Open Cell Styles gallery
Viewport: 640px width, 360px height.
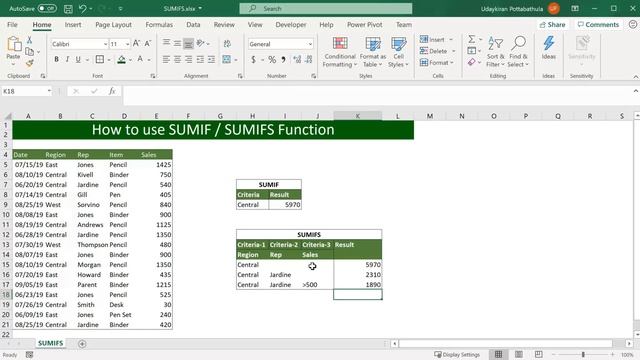pyautogui.click(x=398, y=52)
